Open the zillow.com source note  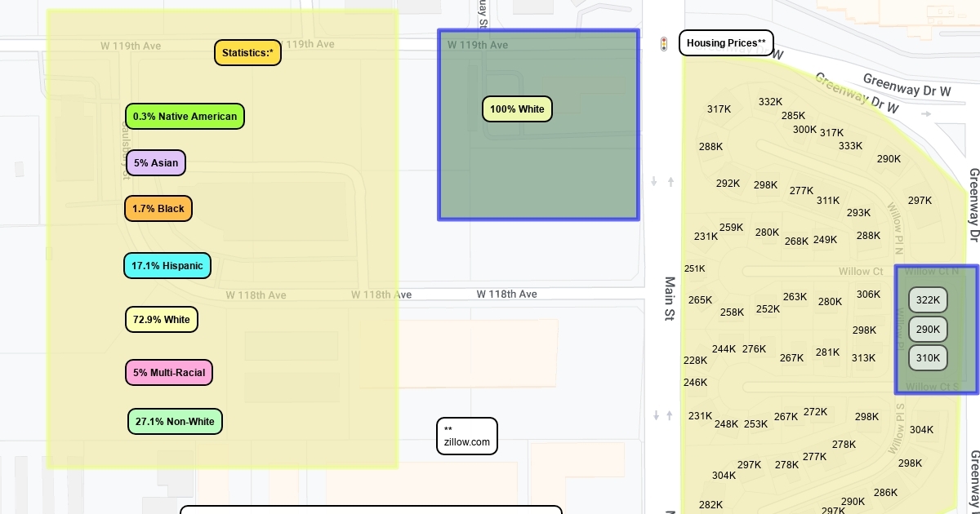click(466, 436)
